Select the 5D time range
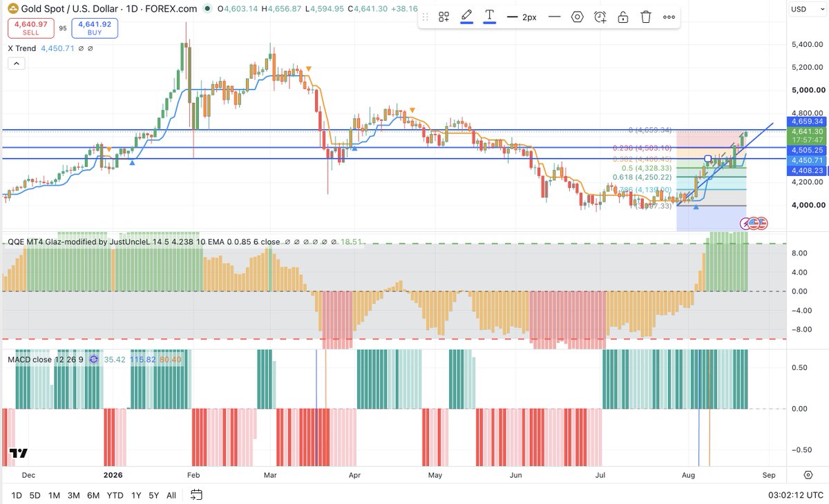The image size is (829, 504). pos(35,495)
